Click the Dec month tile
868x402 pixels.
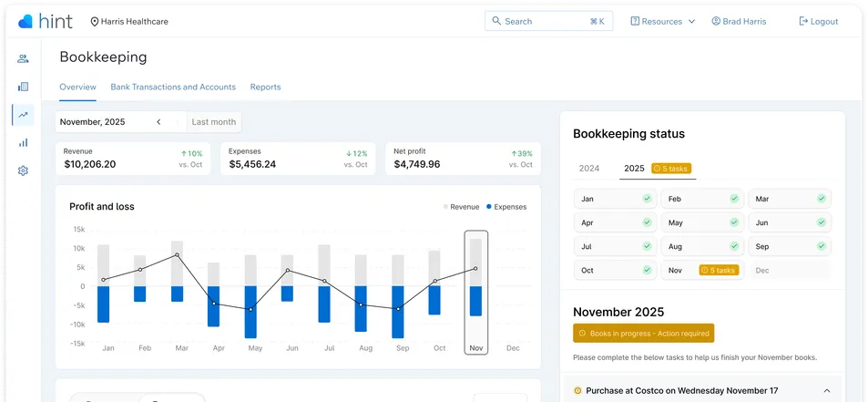(790, 270)
